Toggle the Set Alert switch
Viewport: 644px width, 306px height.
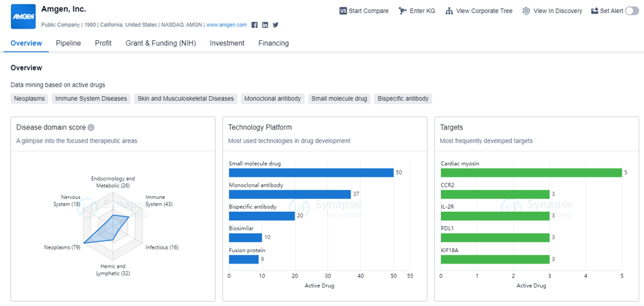point(632,11)
